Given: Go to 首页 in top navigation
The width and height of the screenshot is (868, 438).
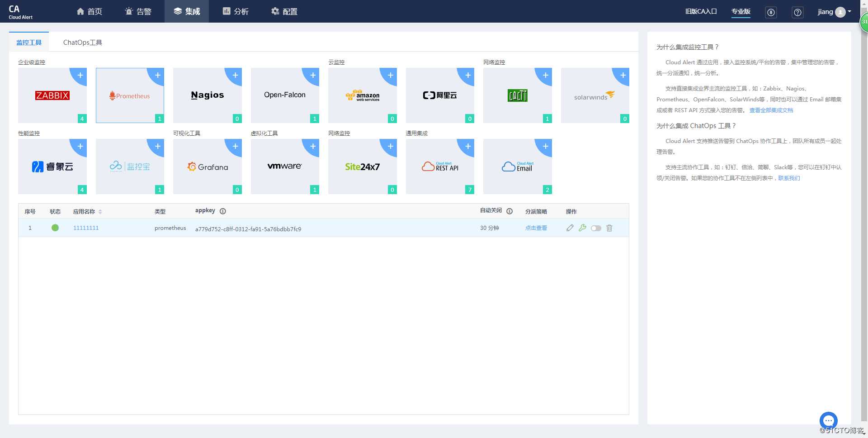Looking at the screenshot, I should click(x=90, y=11).
